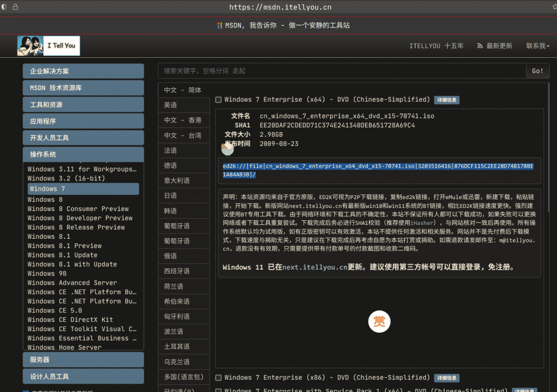Select the 土耳其语 language tab
Screen dimensions: 557x392
[x=184, y=347]
